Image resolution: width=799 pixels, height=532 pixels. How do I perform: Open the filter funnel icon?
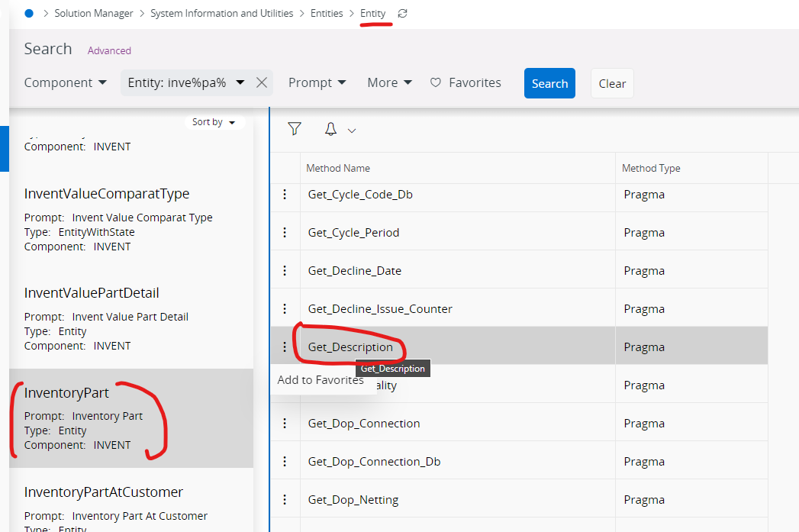click(295, 129)
